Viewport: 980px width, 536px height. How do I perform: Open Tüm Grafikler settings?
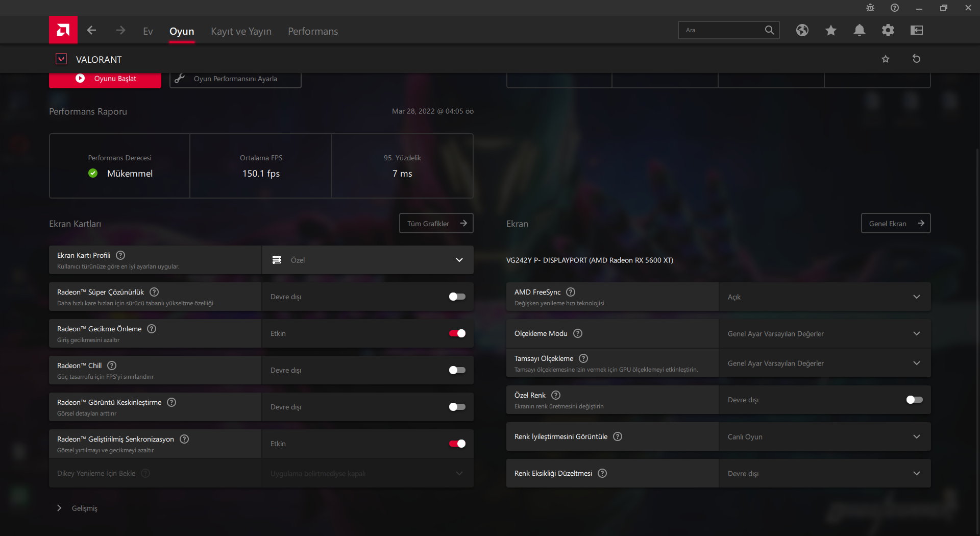coord(436,223)
